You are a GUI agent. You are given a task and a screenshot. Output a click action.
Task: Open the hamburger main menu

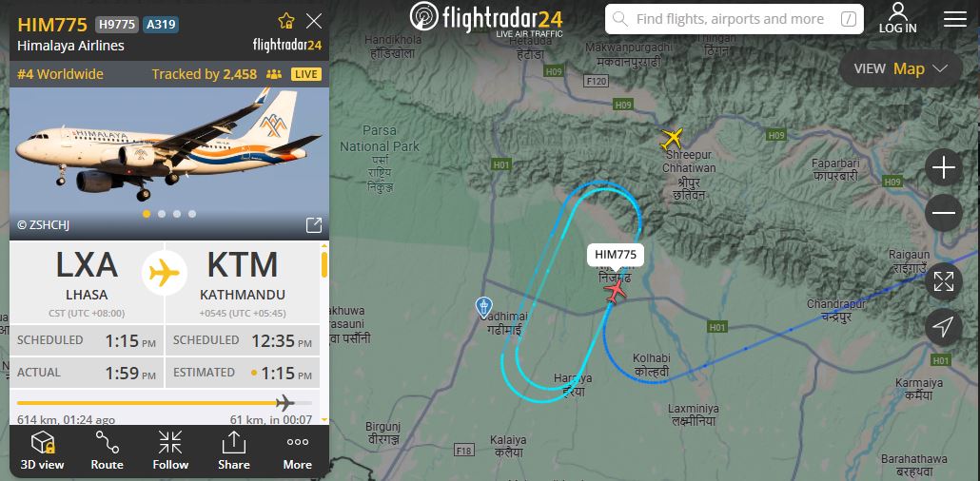[x=955, y=19]
